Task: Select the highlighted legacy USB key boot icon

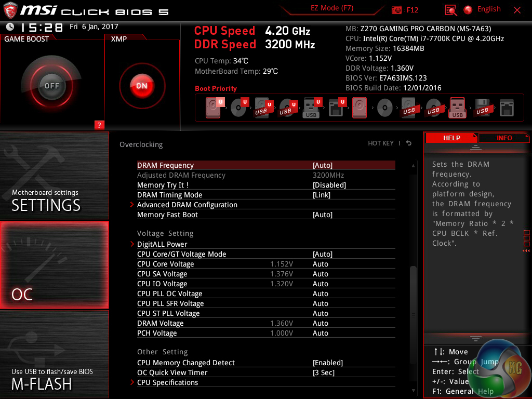Action: pyautogui.click(x=458, y=108)
